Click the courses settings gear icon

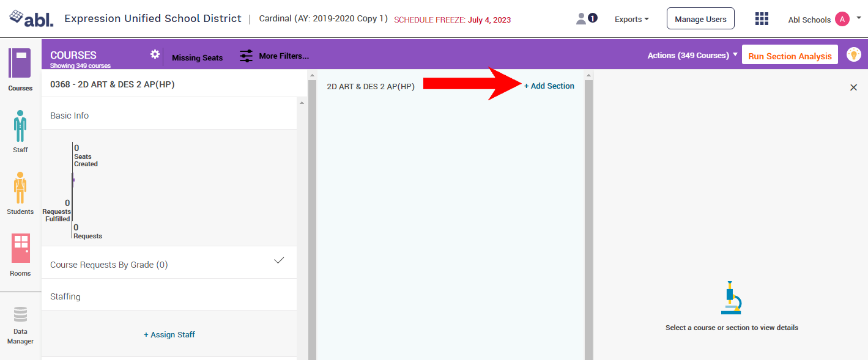[155, 54]
